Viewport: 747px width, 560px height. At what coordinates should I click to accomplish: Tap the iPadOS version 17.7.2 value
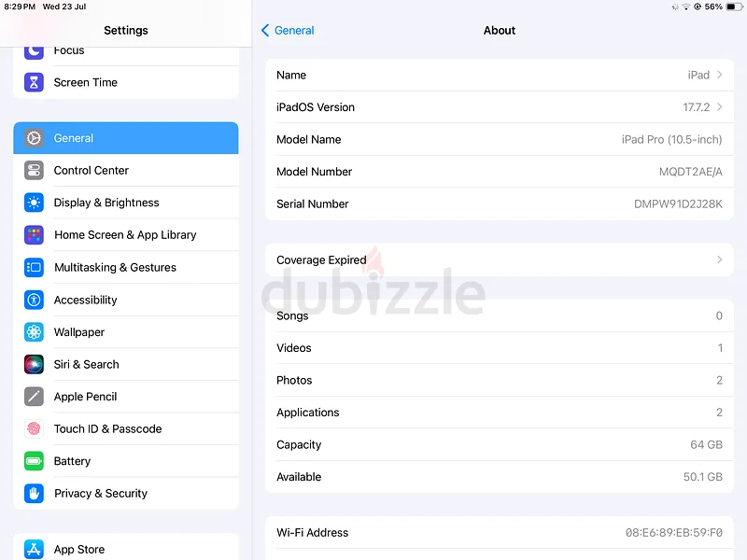tap(696, 107)
